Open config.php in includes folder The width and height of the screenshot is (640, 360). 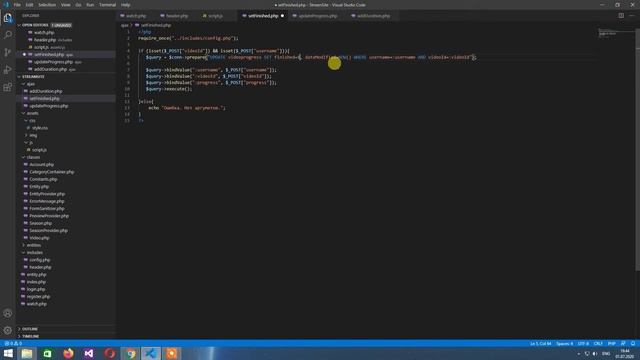[39, 260]
